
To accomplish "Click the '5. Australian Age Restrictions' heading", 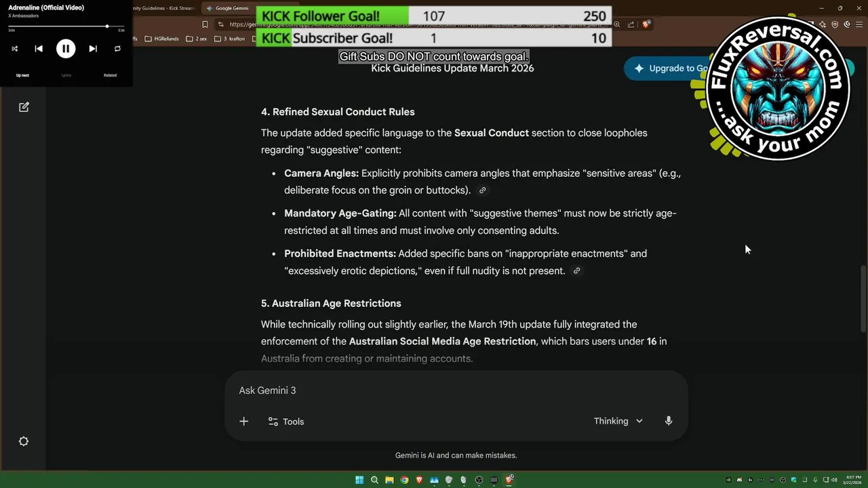I will 331,304.
